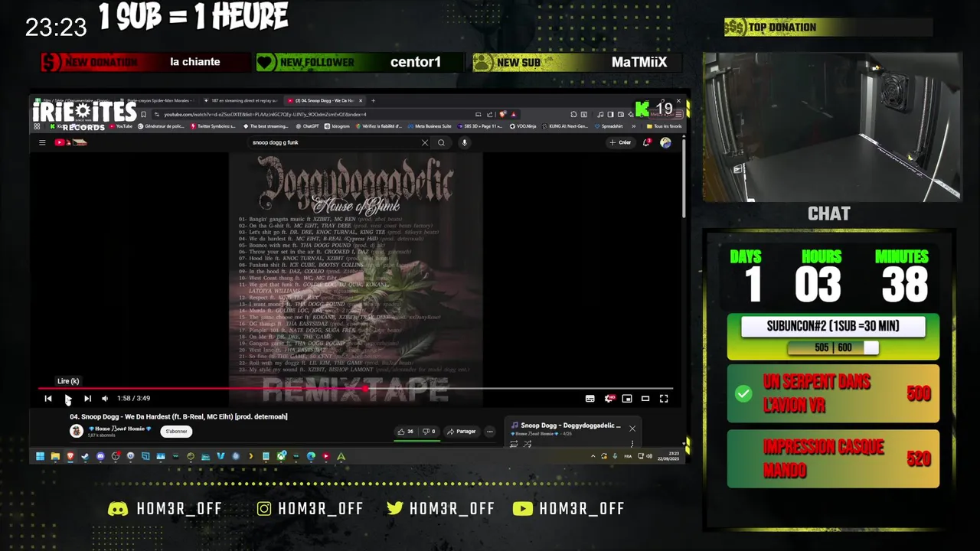Click the browser address bar URL

point(266,115)
